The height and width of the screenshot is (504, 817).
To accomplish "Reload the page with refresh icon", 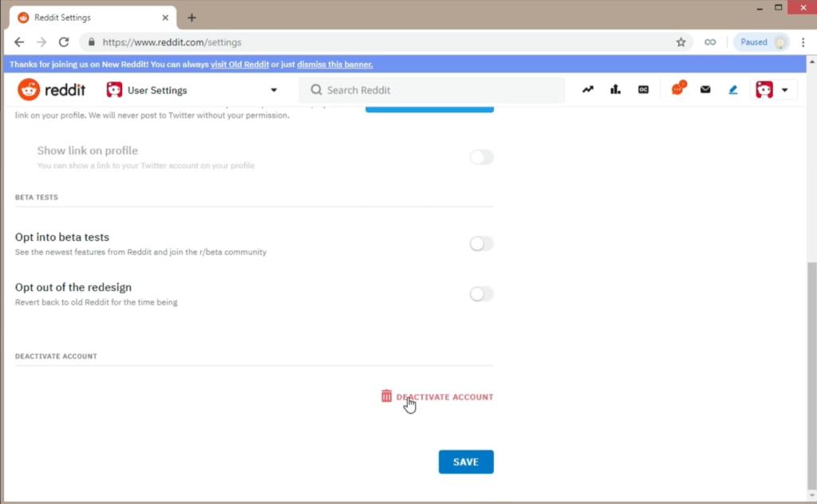I will 64,42.
